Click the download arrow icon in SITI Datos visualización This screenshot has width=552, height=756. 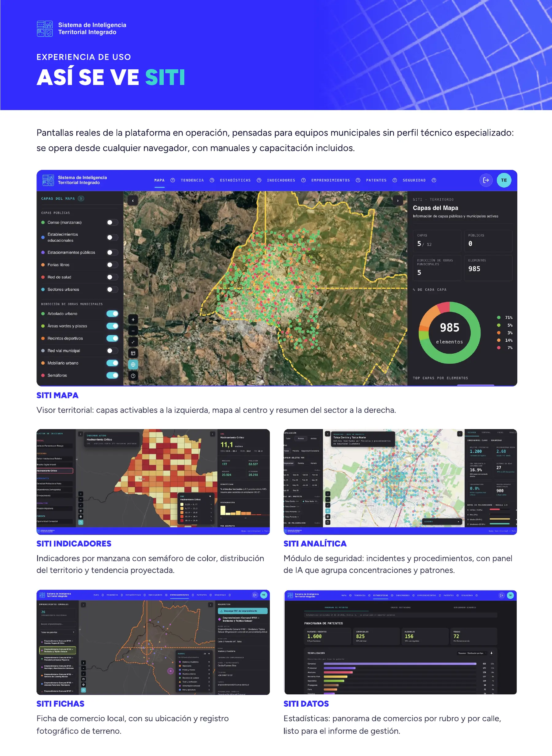[x=492, y=653]
